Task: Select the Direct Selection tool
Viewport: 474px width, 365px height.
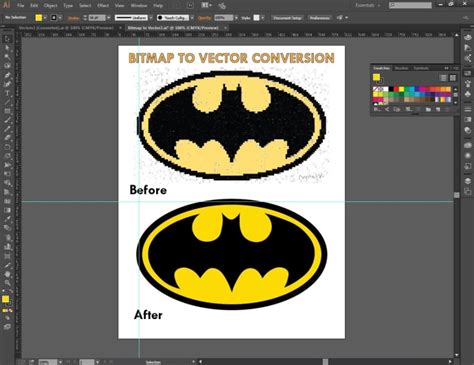Action: coord(7,48)
